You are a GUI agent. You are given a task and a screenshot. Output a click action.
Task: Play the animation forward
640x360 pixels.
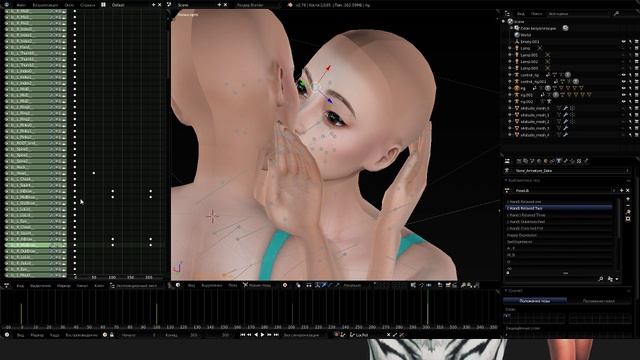[262, 335]
